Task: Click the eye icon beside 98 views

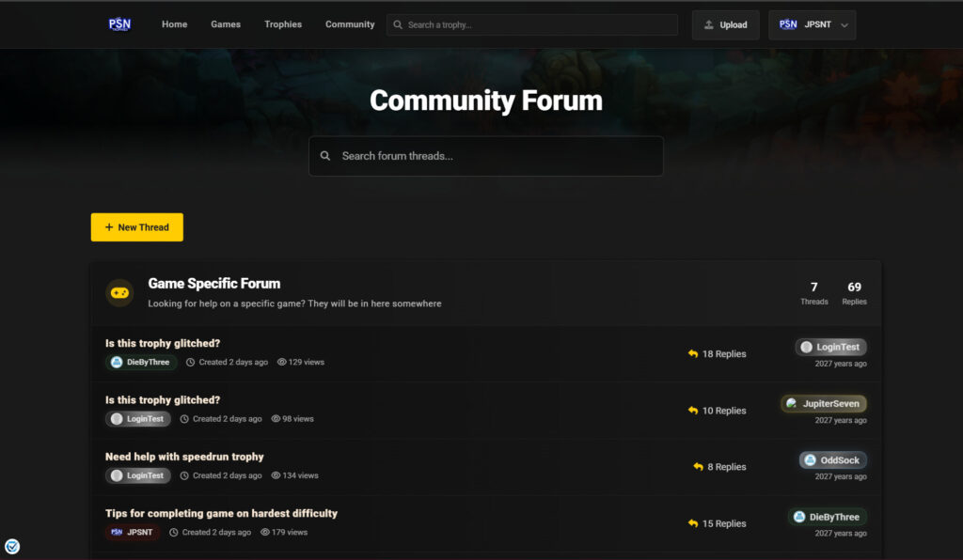Action: pyautogui.click(x=276, y=419)
